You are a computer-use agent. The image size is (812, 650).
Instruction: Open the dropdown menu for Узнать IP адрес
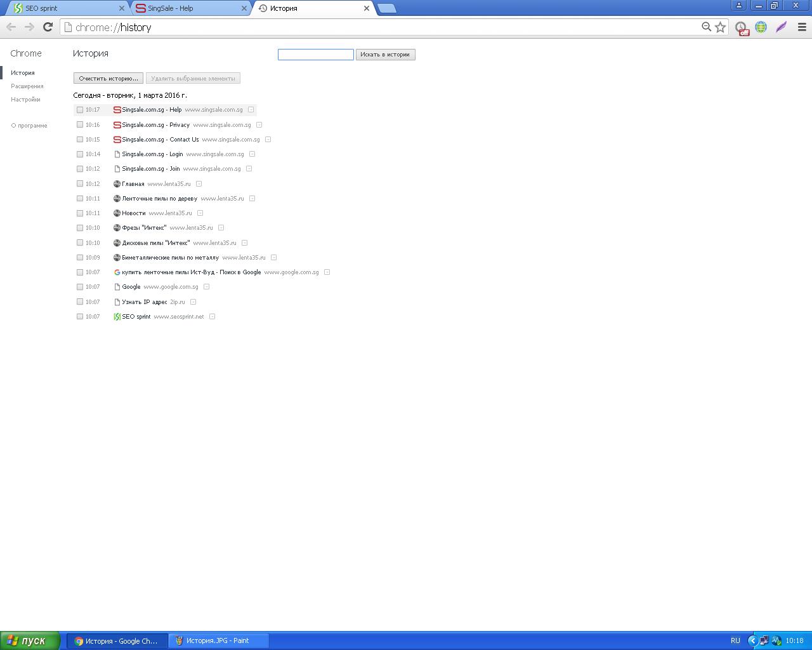[x=193, y=302]
